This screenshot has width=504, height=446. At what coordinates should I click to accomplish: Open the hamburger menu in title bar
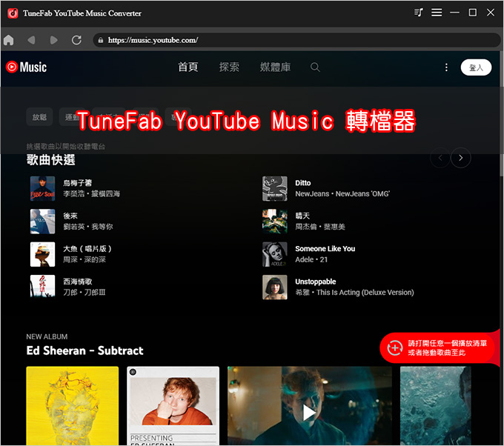click(437, 13)
